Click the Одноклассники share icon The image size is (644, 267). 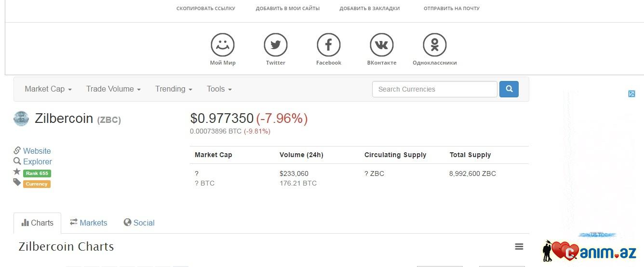coord(435,45)
